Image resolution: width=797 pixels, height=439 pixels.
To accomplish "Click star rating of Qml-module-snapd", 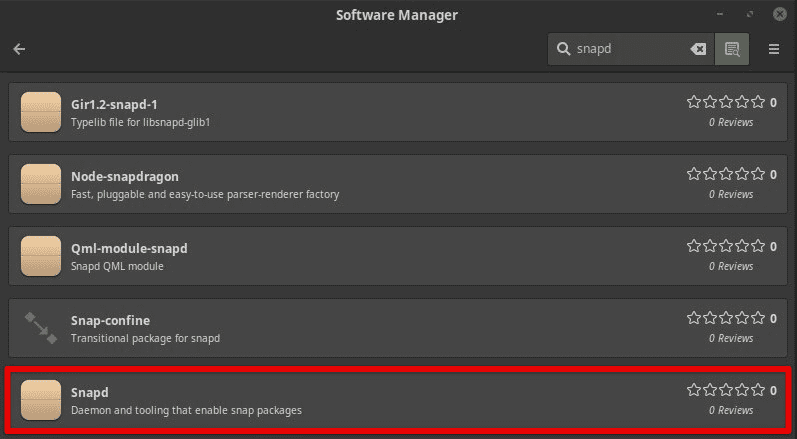I will (726, 246).
